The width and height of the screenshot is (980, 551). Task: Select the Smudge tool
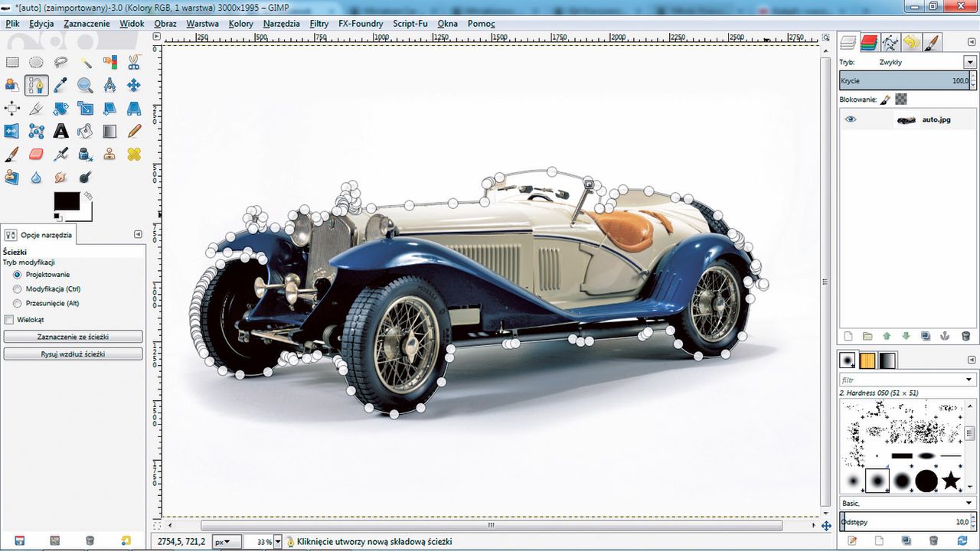click(x=60, y=177)
